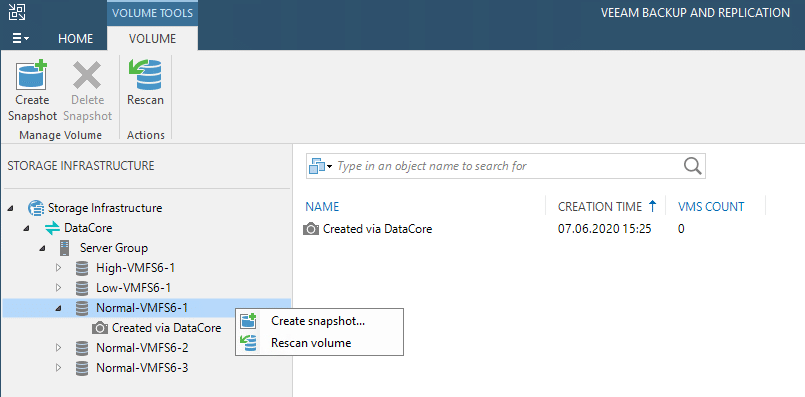Expand the Normal-VMFS6-2 volume node
This screenshot has width=805, height=397.
[58, 348]
